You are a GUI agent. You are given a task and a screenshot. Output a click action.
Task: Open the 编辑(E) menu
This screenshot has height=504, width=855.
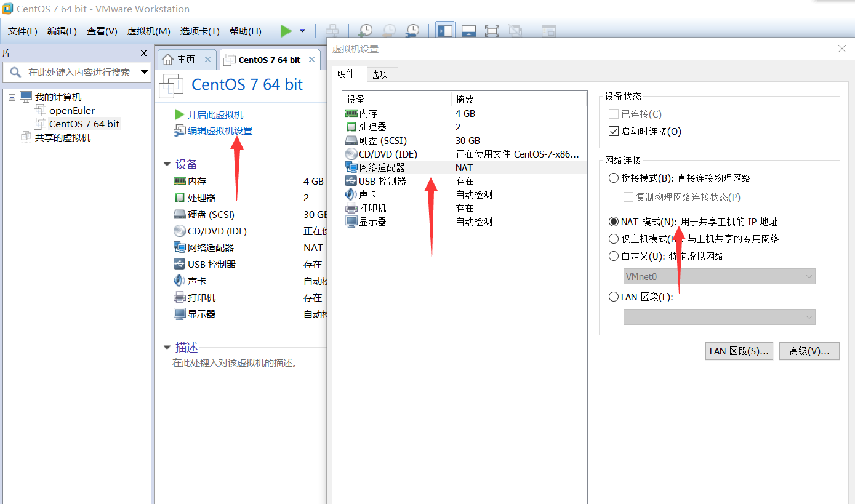click(x=62, y=31)
